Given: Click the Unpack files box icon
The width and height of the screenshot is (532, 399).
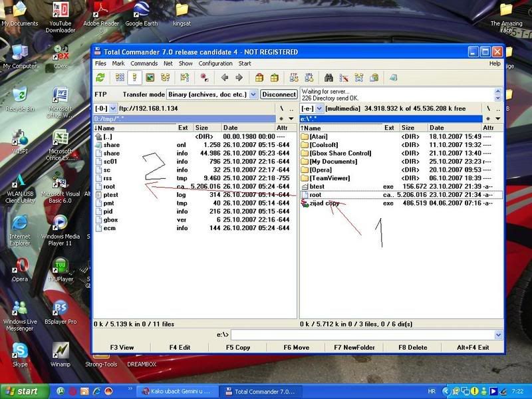Looking at the screenshot, I should [x=275, y=78].
